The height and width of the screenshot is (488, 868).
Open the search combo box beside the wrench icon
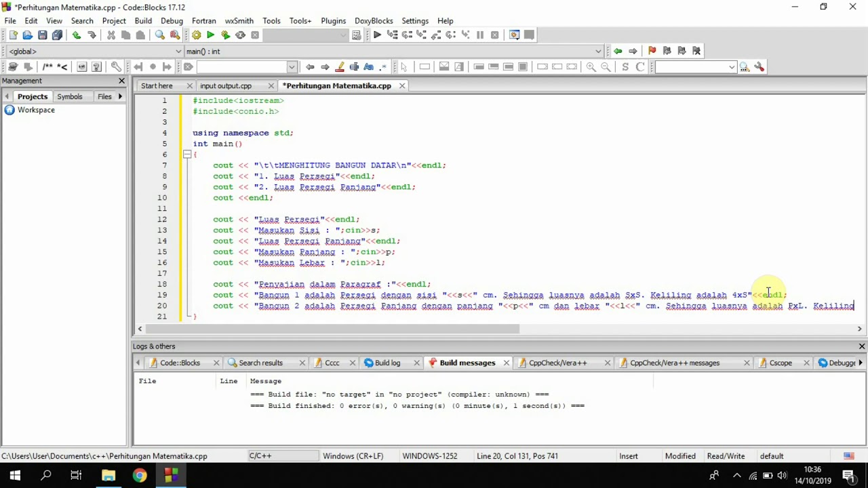[696, 66]
